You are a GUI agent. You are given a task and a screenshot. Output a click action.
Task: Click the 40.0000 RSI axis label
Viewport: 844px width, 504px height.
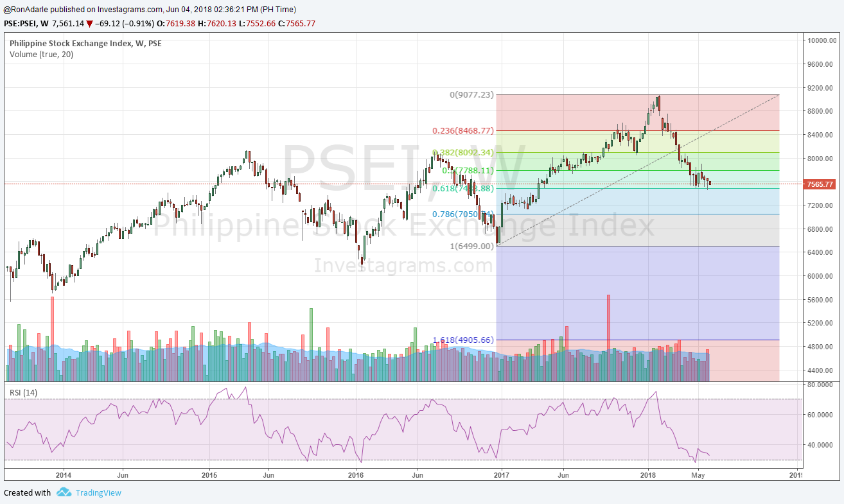coord(820,445)
